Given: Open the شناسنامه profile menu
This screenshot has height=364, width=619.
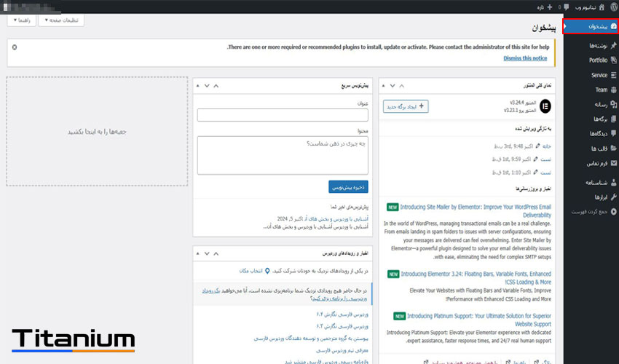Looking at the screenshot, I should click(x=596, y=183).
